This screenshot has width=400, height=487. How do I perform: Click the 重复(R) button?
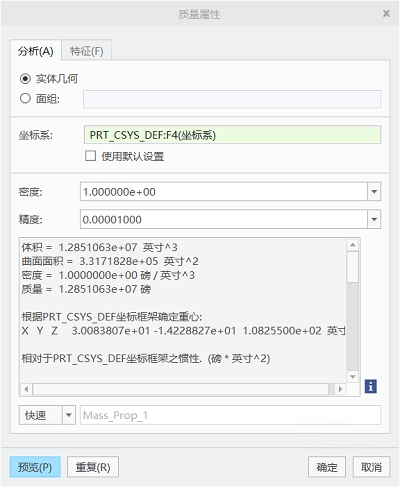point(93,467)
